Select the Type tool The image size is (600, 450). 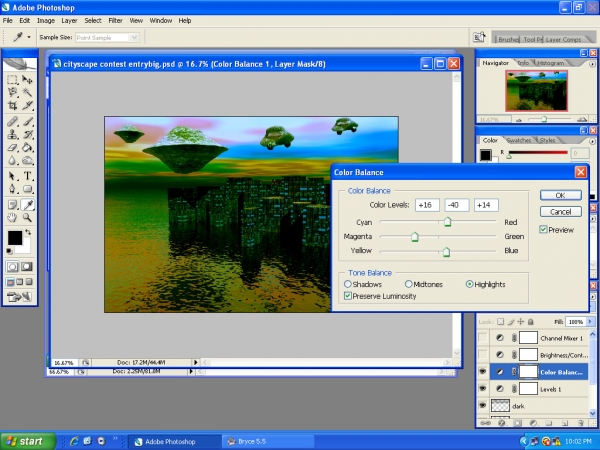point(27,176)
